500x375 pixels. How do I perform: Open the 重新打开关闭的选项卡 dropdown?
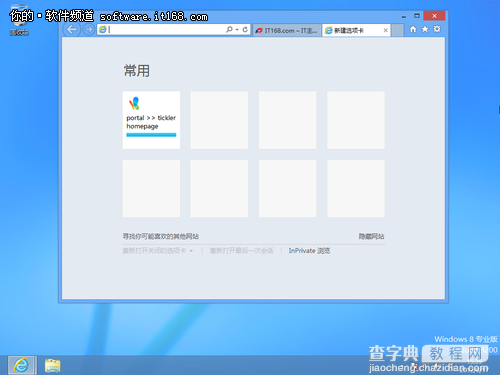[158, 251]
